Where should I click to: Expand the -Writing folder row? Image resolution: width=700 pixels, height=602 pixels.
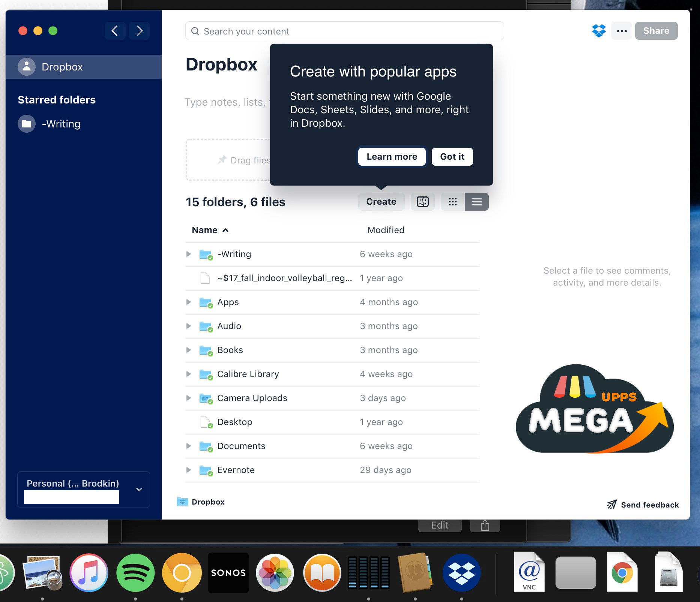point(189,254)
